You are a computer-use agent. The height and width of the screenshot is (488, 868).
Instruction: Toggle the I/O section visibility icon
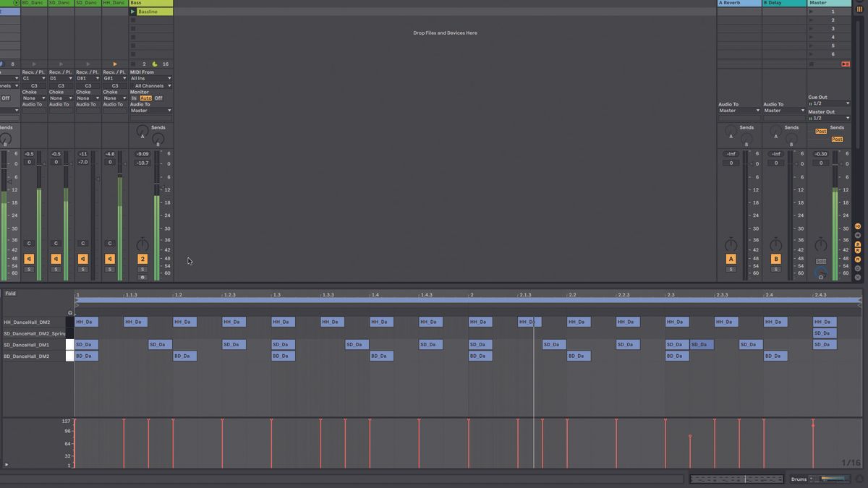(858, 226)
